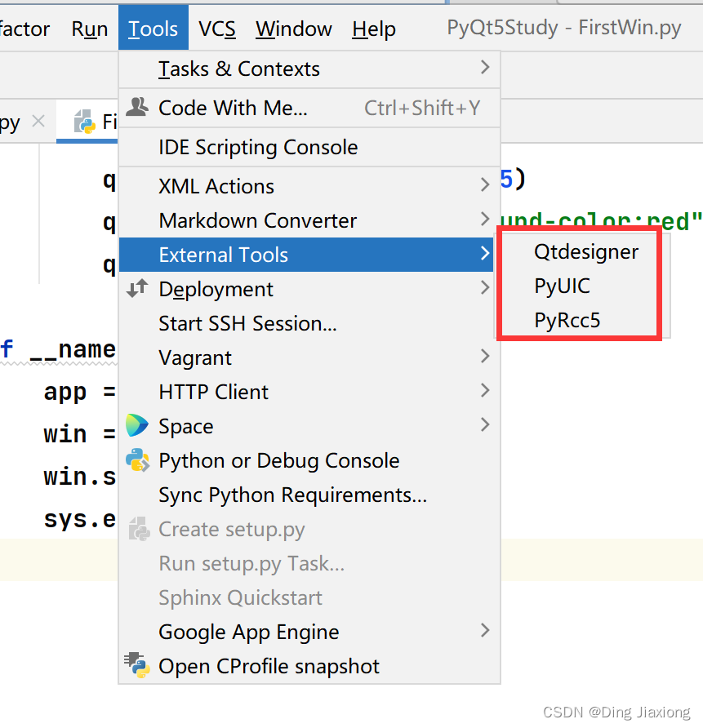Expand the Tasks & Contexts submenu arrow

point(485,68)
